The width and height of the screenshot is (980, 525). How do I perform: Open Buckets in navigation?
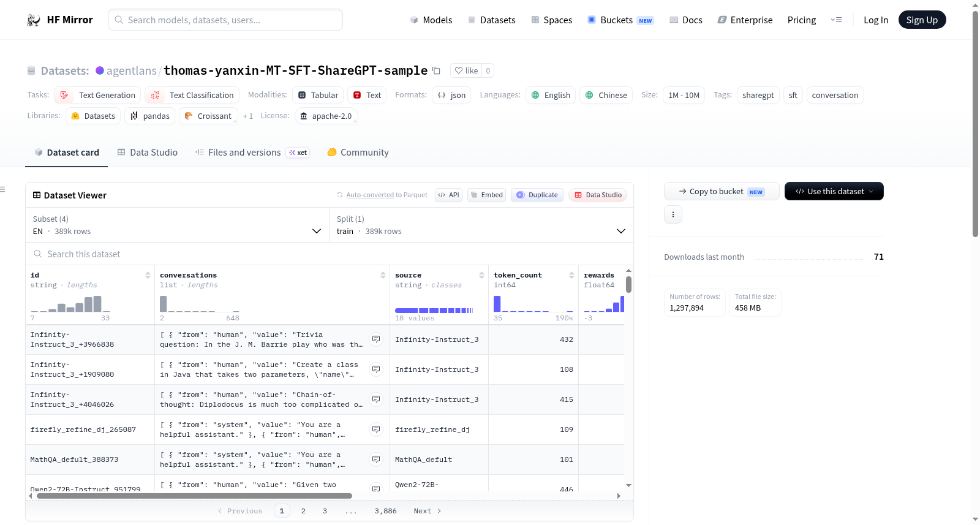620,20
